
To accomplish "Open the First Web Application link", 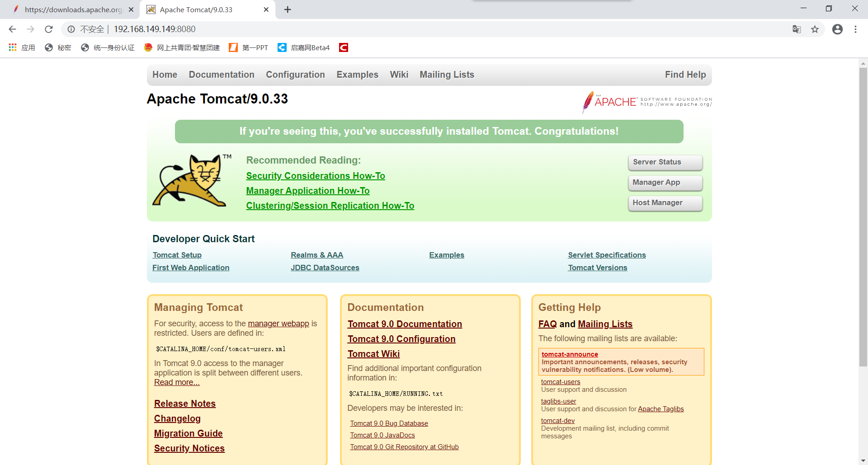I will (x=191, y=268).
